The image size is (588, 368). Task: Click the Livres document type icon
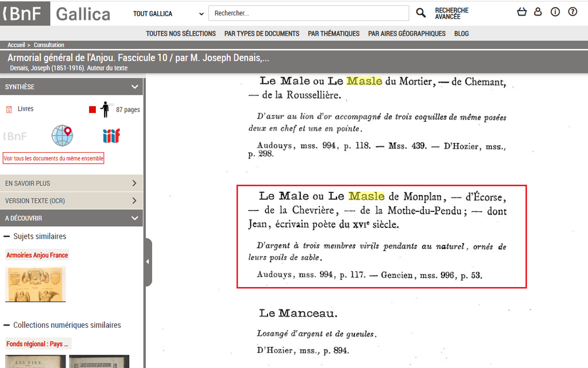point(9,110)
